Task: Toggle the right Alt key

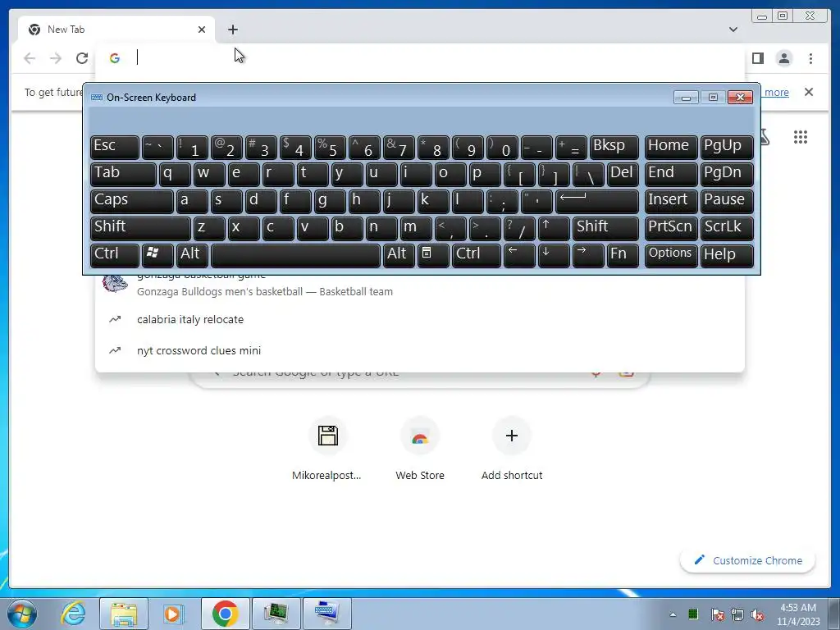Action: (x=399, y=256)
